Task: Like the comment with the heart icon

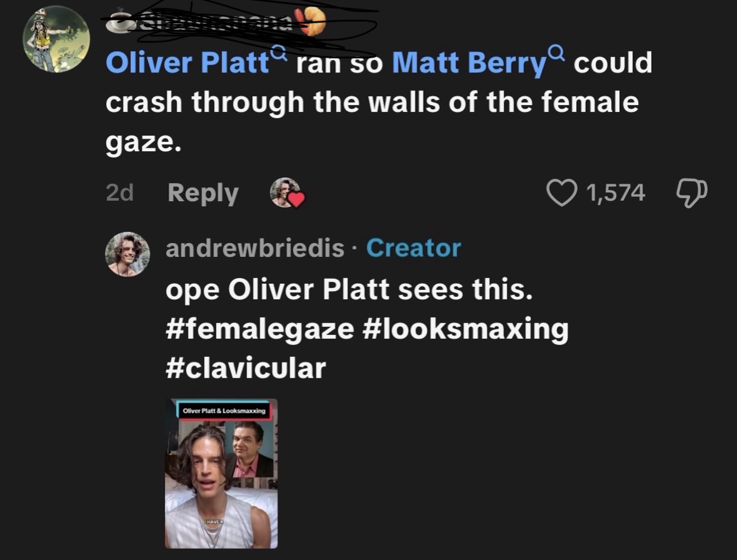Action: tap(562, 192)
